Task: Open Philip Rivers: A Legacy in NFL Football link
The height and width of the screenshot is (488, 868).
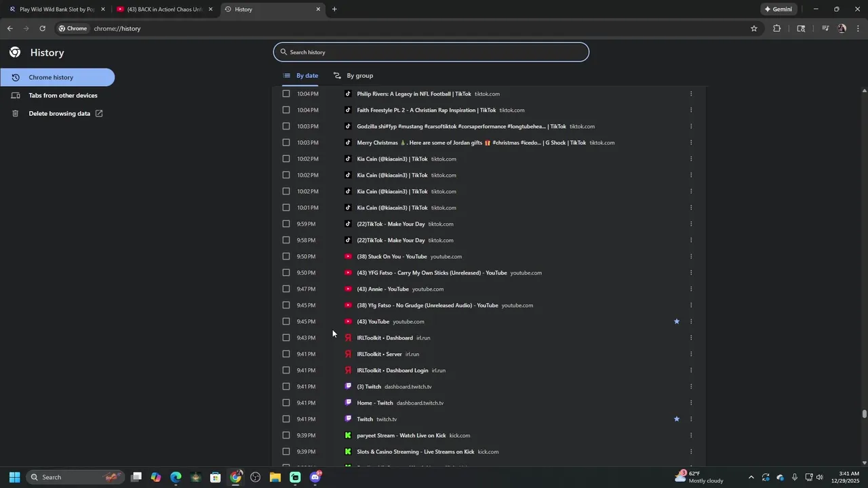Action: [x=414, y=94]
